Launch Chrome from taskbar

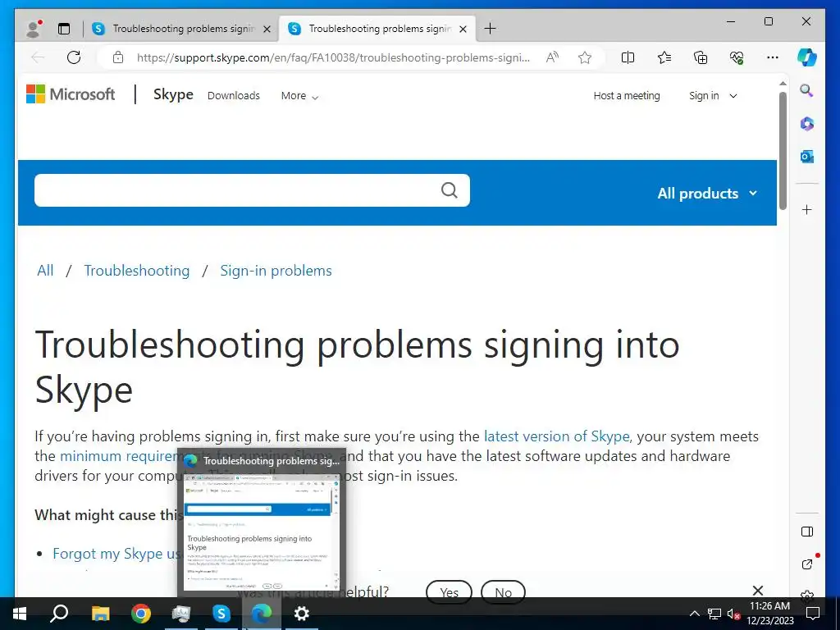[x=141, y=614]
